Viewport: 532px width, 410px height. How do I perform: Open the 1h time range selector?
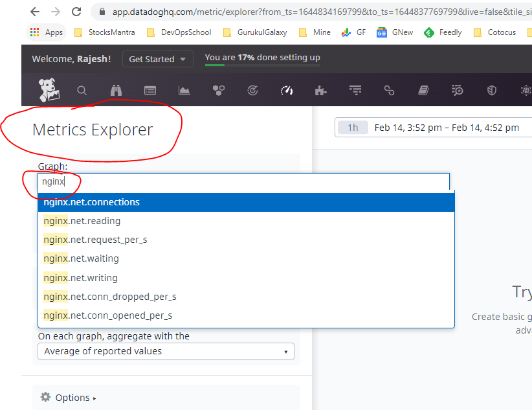tap(353, 128)
